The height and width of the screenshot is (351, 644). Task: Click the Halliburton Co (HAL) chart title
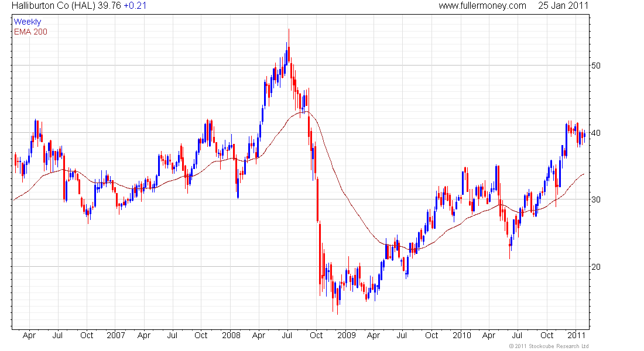pyautogui.click(x=53, y=6)
